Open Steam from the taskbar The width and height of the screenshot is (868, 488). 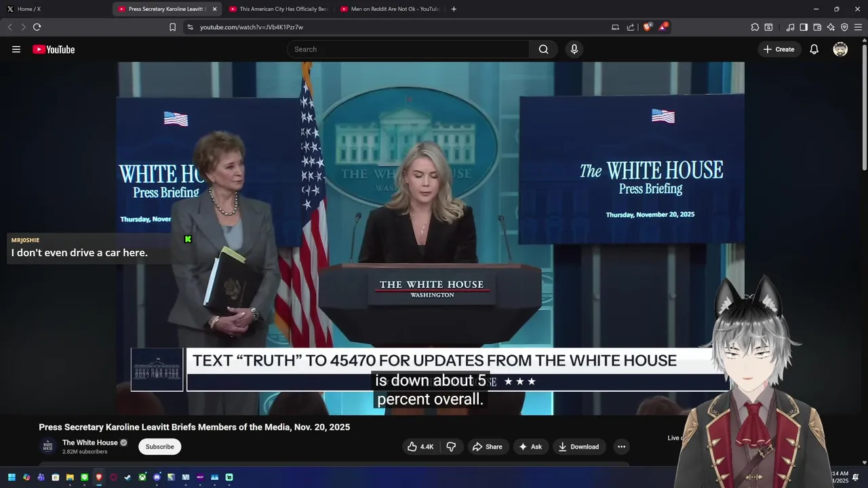pyautogui.click(x=127, y=477)
